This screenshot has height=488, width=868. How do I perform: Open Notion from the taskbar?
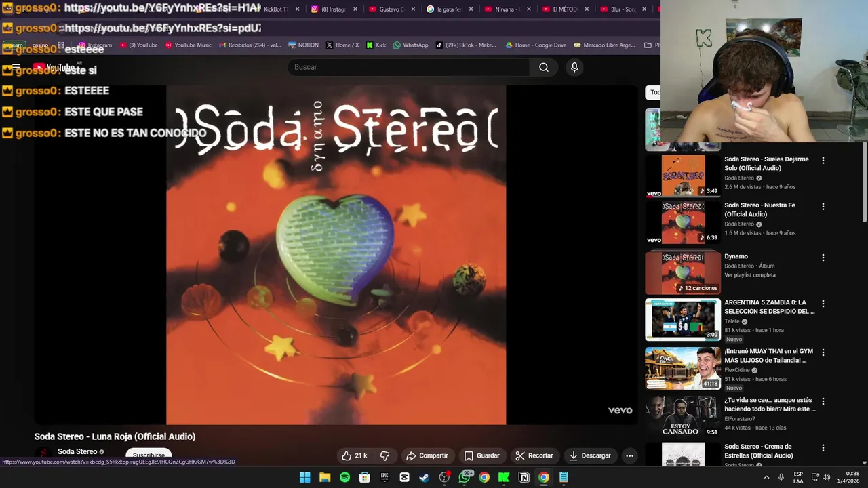[x=524, y=477]
